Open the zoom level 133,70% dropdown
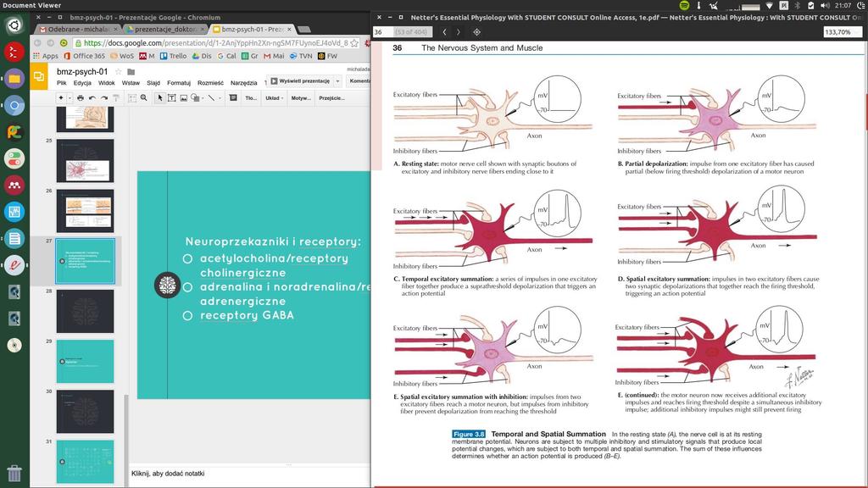Image resolution: width=868 pixels, height=488 pixels. coord(842,32)
